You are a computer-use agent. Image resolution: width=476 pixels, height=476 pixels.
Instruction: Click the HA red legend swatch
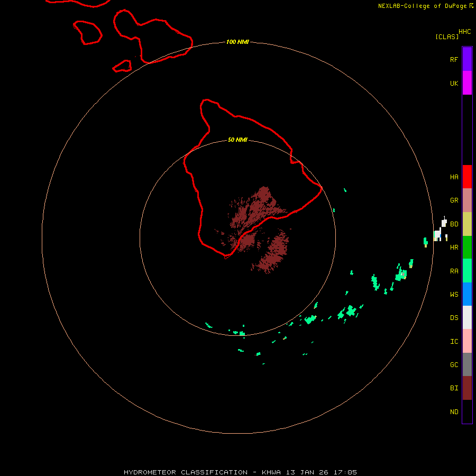pos(467,177)
